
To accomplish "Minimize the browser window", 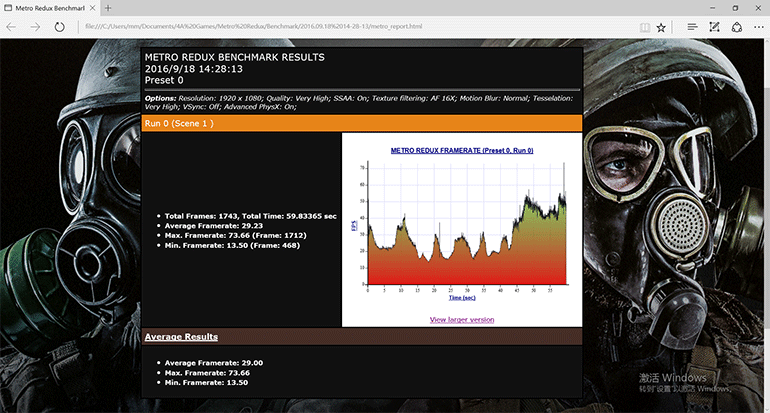I will [713, 8].
